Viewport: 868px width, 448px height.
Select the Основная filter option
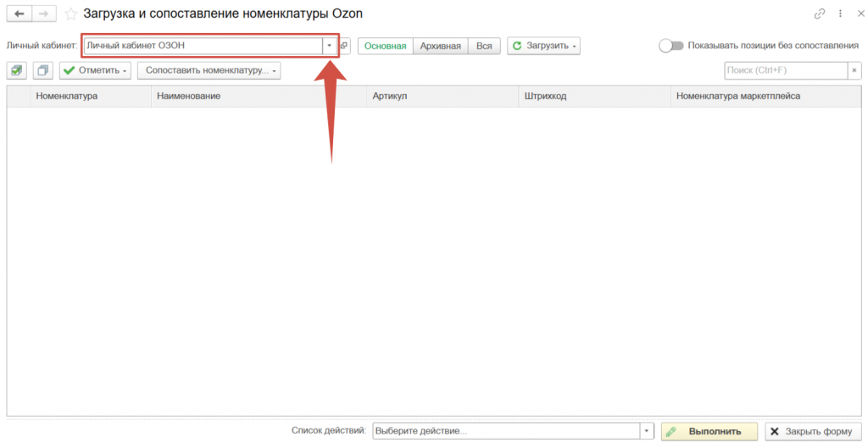tap(385, 46)
